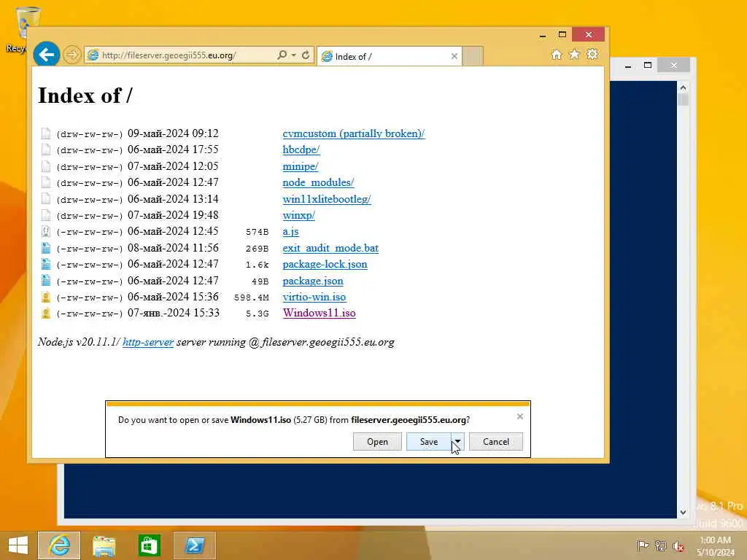Open the package.json link
747x560 pixels.
pos(313,281)
